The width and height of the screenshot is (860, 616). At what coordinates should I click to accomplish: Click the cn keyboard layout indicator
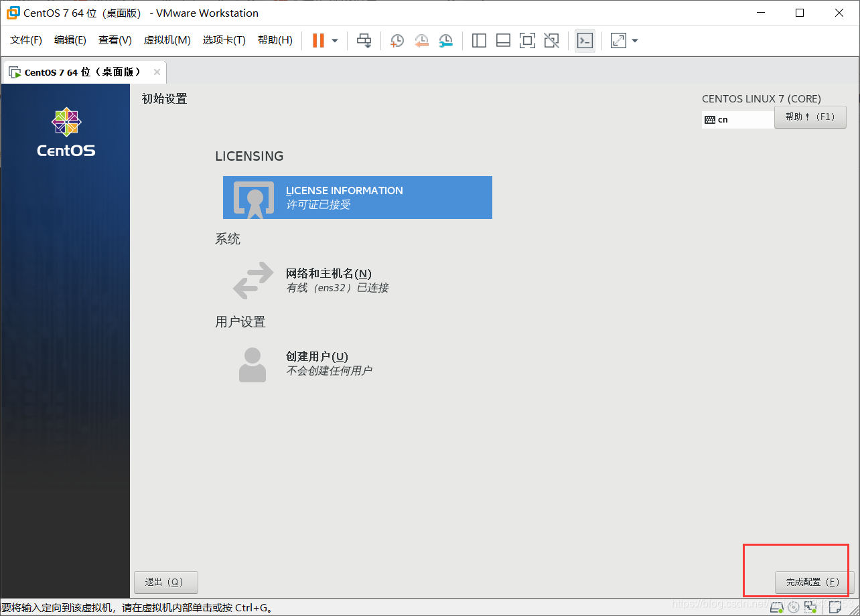coord(737,120)
